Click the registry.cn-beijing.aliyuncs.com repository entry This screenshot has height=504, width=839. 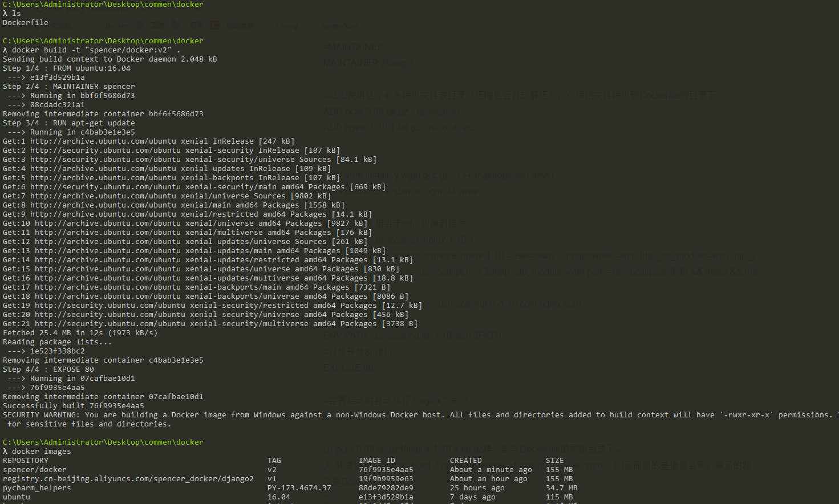pos(128,479)
